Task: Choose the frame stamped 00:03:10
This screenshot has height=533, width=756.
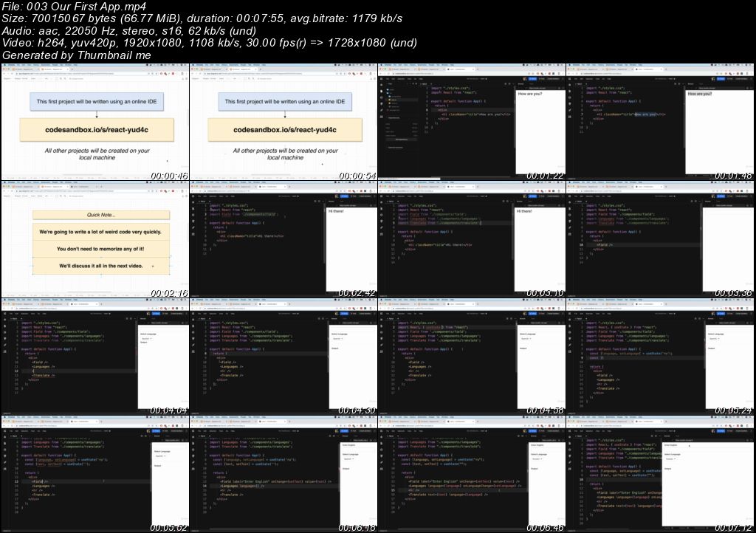Action: click(472, 239)
